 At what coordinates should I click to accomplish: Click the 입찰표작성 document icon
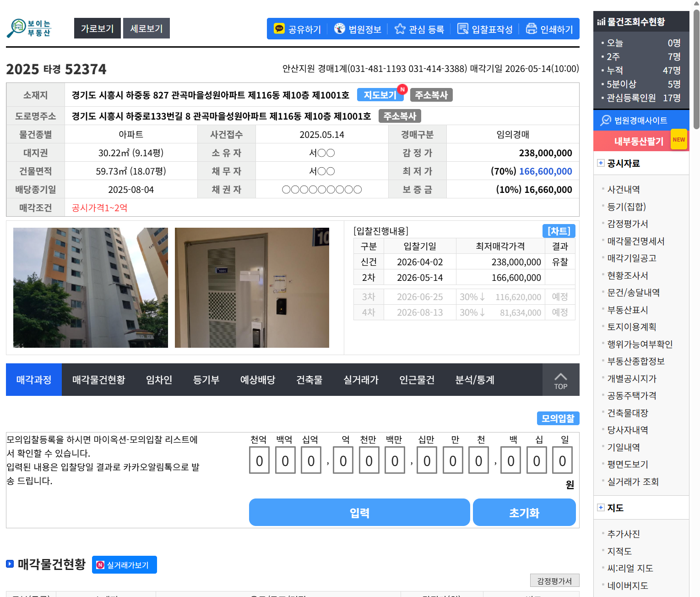pyautogui.click(x=463, y=29)
